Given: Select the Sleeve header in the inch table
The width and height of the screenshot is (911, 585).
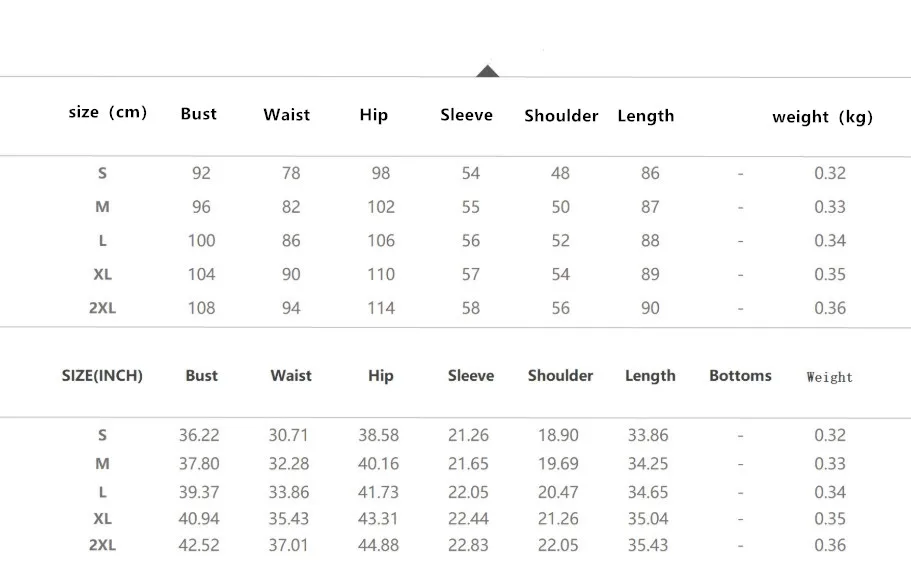Looking at the screenshot, I should coord(471,376).
